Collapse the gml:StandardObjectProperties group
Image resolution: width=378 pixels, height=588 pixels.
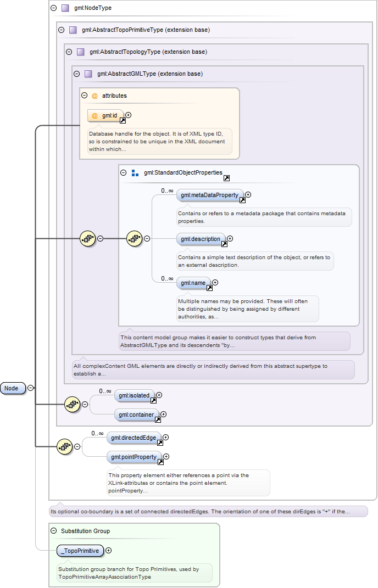[123, 172]
